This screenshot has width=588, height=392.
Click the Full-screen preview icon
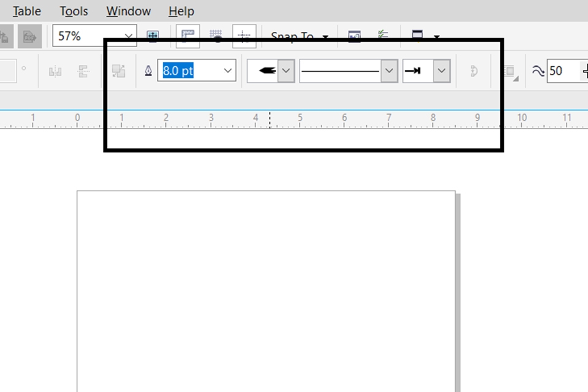tap(153, 36)
